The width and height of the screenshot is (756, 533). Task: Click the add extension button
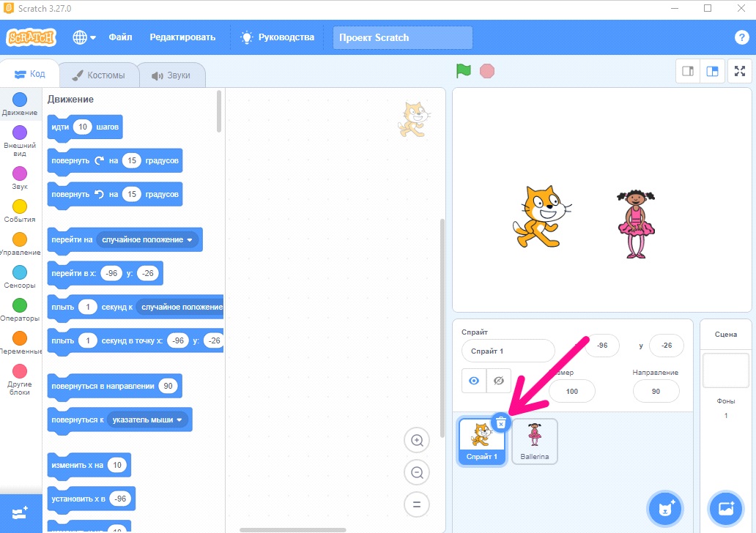pyautogui.click(x=21, y=513)
